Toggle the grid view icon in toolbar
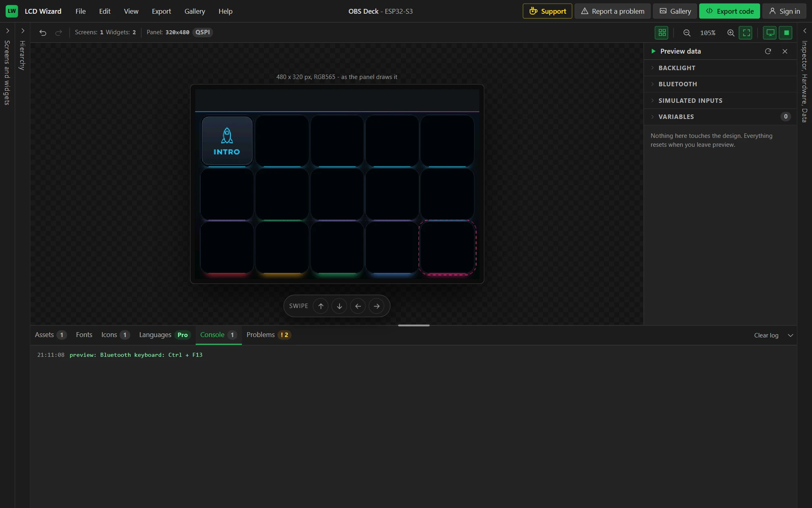This screenshot has height=508, width=812. click(662, 33)
